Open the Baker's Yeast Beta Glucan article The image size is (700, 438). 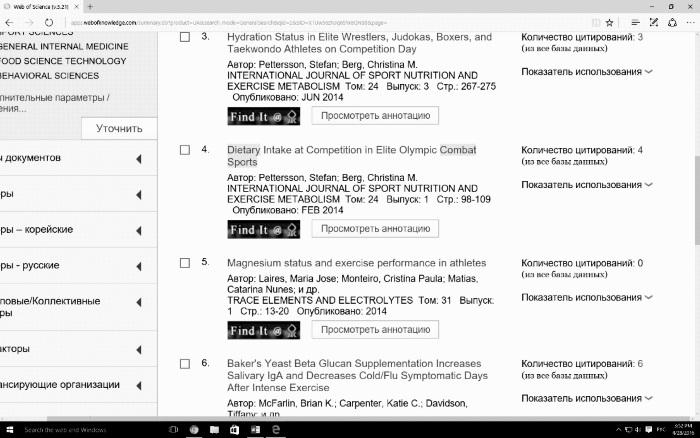[x=357, y=375]
